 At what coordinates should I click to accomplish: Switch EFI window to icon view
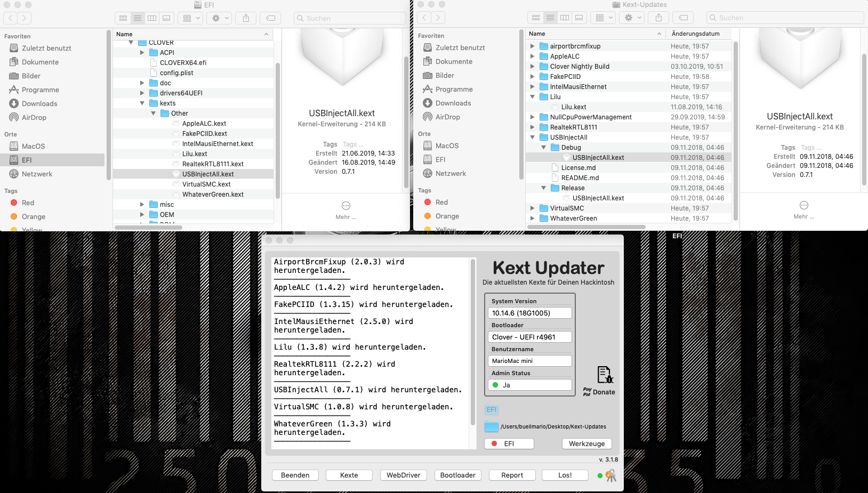click(x=123, y=18)
